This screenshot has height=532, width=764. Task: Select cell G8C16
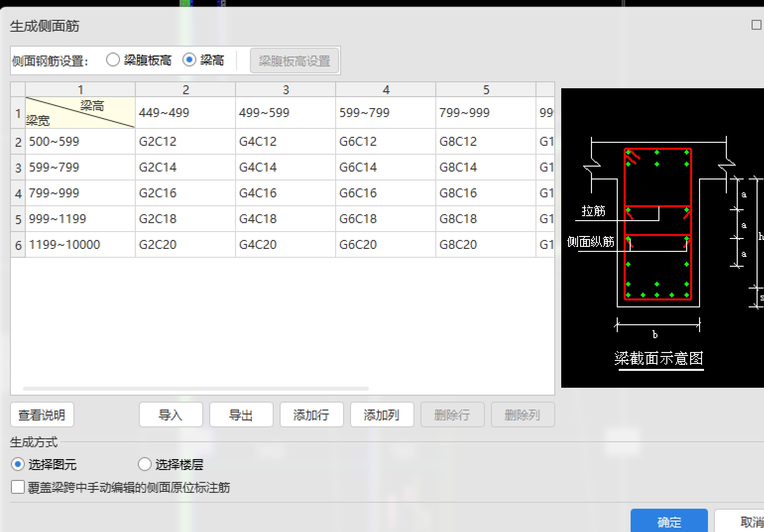click(x=486, y=193)
